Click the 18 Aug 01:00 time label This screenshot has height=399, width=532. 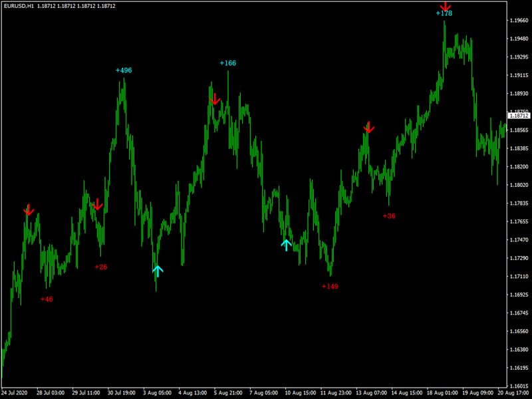pyautogui.click(x=441, y=393)
